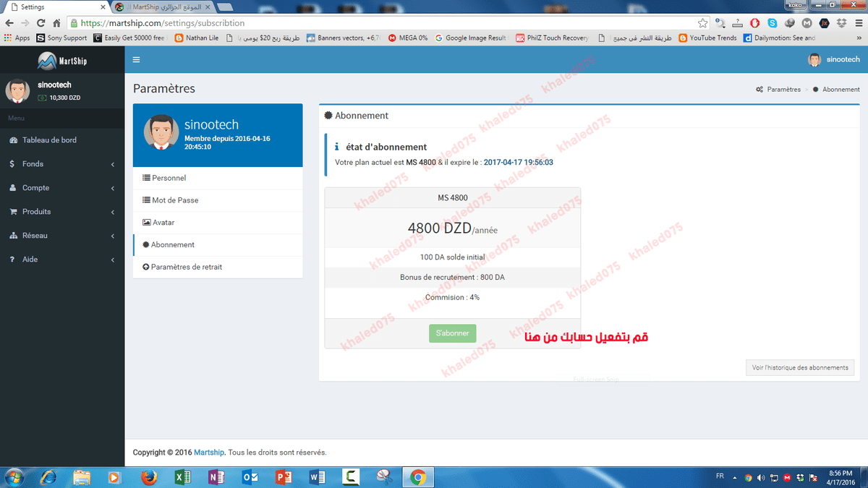
Task: Click the MartShip logo in sidebar header
Action: 62,60
